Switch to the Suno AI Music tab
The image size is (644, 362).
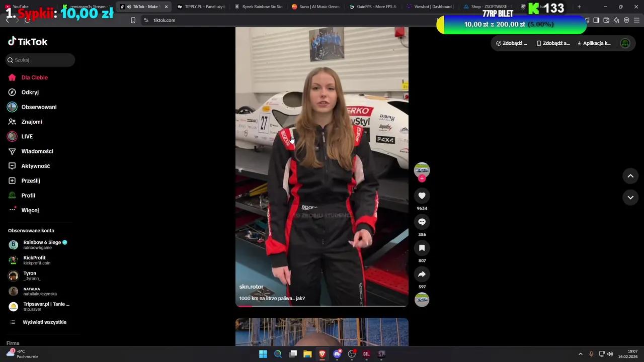(317, 7)
